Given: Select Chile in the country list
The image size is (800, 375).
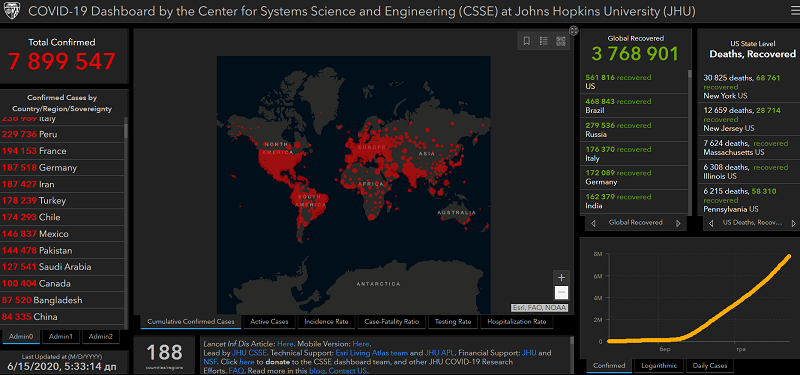Looking at the screenshot, I should click(62, 217).
